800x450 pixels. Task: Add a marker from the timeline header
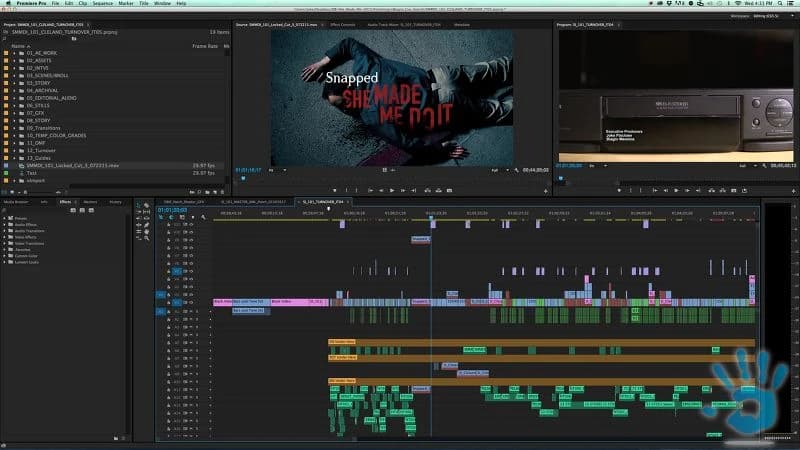tap(192, 217)
